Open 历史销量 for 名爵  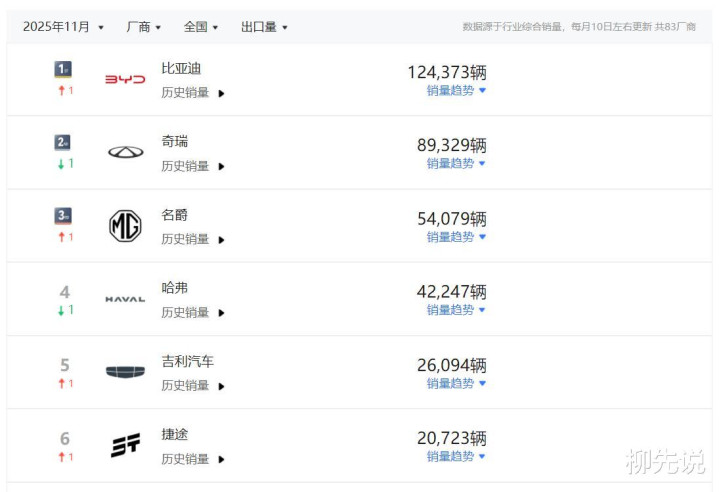(193, 239)
